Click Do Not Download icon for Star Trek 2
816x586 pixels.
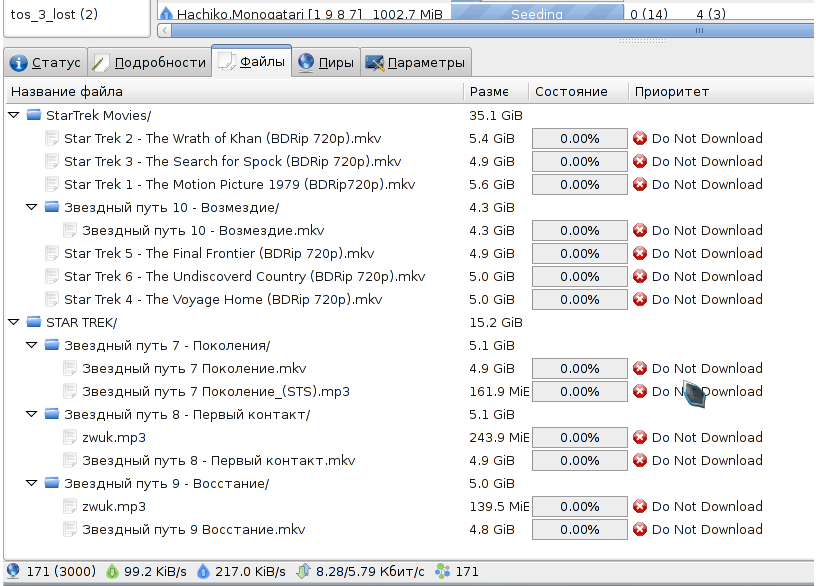pyautogui.click(x=640, y=138)
